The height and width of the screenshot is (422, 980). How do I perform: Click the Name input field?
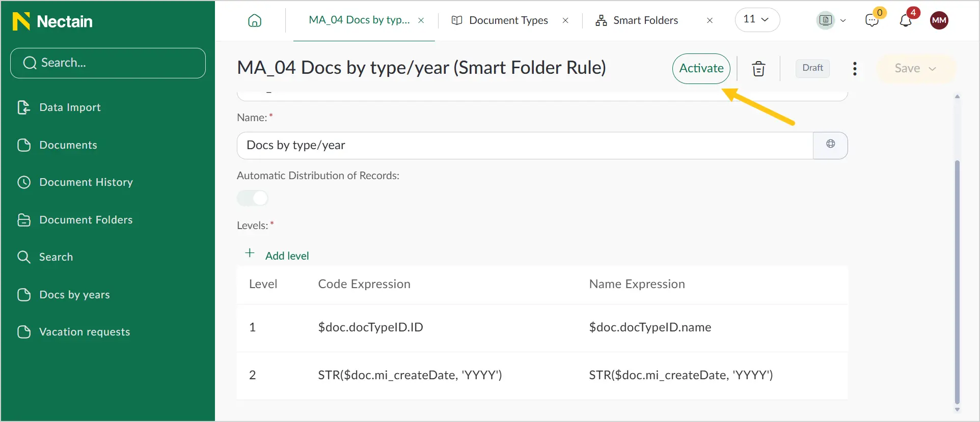point(525,146)
